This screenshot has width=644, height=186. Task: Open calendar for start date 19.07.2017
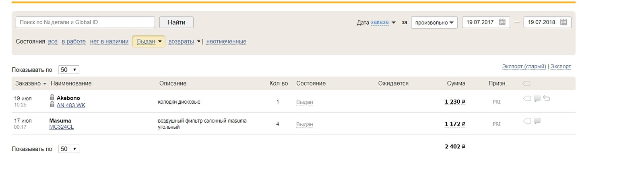click(x=502, y=22)
